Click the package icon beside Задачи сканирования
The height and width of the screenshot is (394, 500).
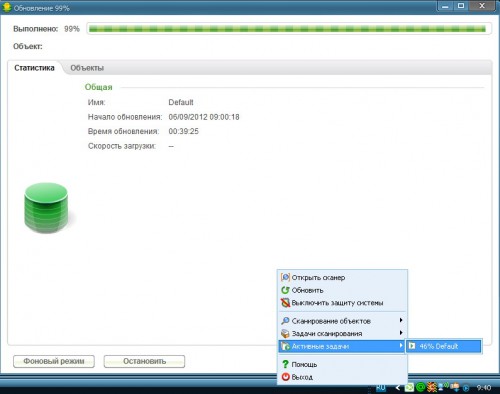click(x=285, y=333)
